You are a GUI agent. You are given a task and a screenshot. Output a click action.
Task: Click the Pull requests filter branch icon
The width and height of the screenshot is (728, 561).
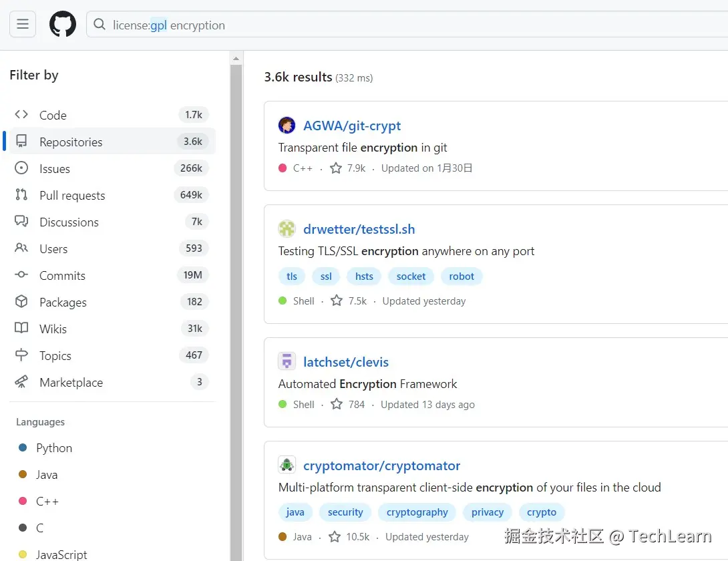(21, 194)
